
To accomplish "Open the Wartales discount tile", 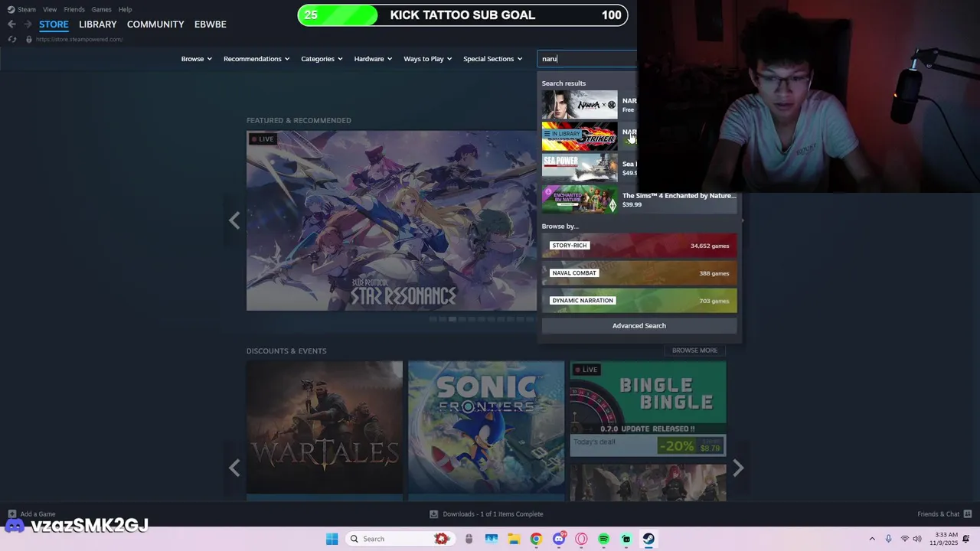I will tap(325, 429).
